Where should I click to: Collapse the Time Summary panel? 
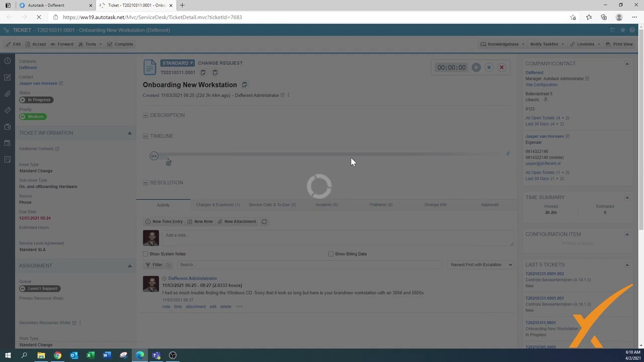[x=627, y=198]
